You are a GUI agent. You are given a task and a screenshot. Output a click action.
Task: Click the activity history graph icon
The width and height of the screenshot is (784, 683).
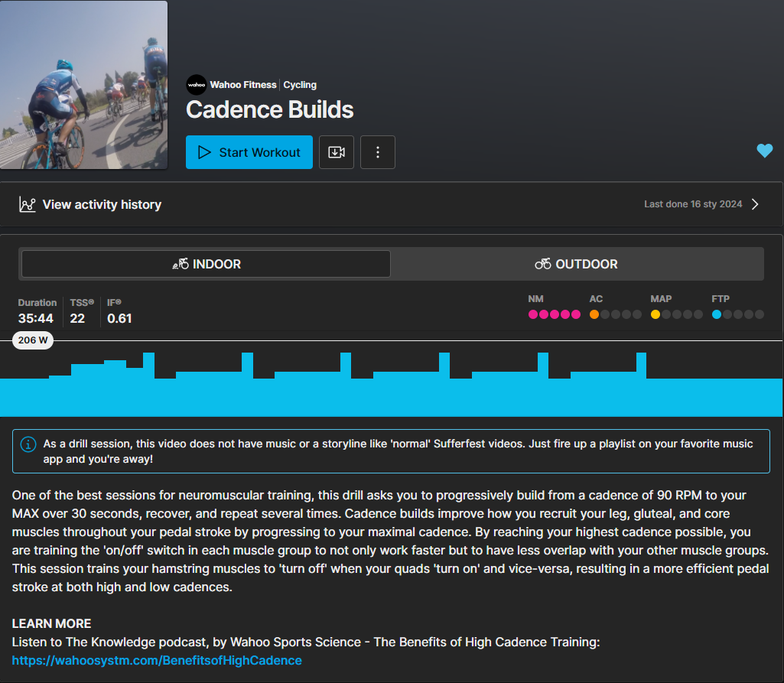coord(28,205)
